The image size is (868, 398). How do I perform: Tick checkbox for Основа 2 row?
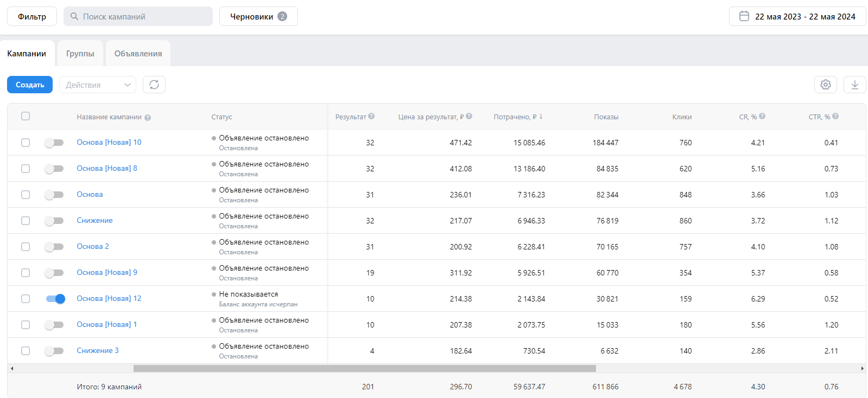click(26, 247)
